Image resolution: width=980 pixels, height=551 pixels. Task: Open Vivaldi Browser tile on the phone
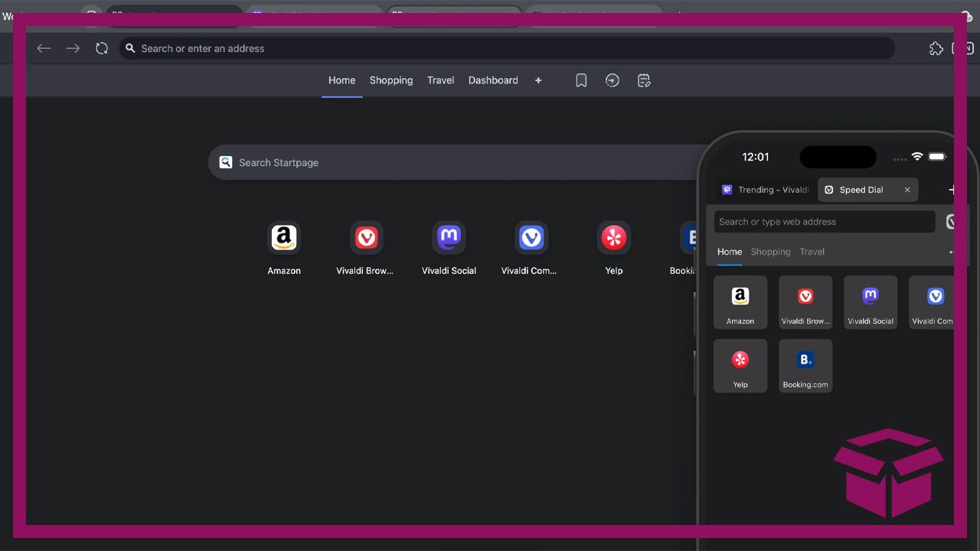(805, 302)
